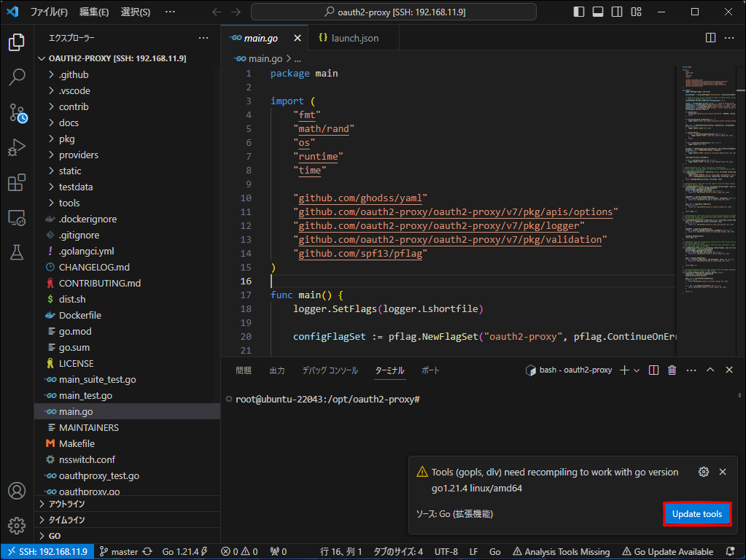
Task: Open the Source Control view
Action: pyautogui.click(x=17, y=112)
